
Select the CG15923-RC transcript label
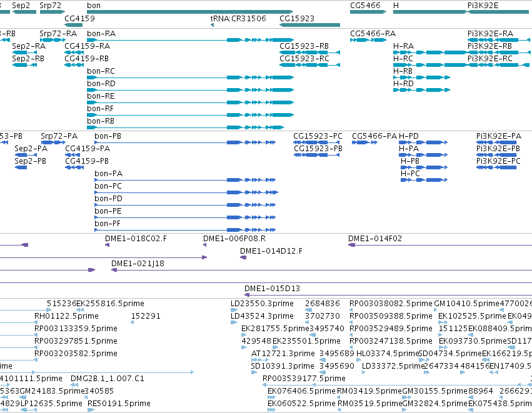pos(304,58)
